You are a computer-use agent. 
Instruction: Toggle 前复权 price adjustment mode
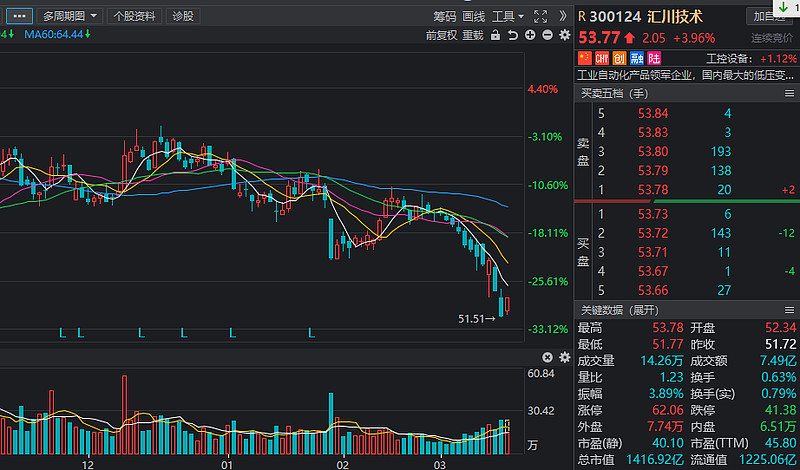[x=440, y=35]
